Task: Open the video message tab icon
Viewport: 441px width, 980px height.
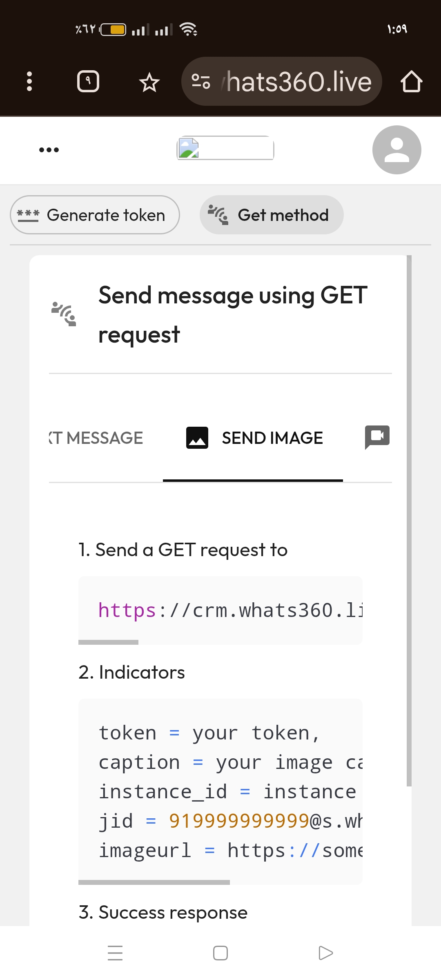Action: point(377,437)
